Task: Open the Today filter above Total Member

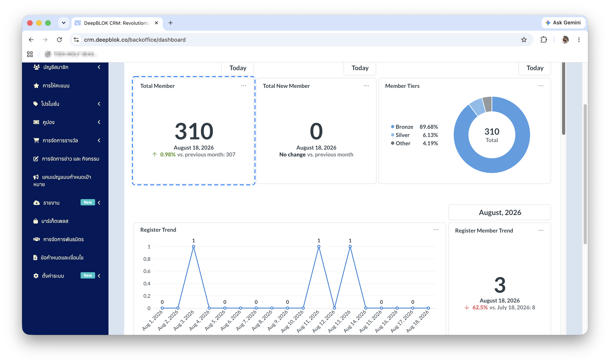Action: pyautogui.click(x=238, y=68)
